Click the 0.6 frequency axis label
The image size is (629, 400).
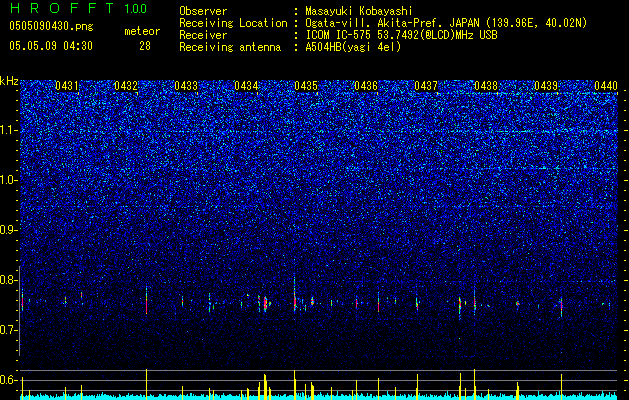pyautogui.click(x=7, y=380)
